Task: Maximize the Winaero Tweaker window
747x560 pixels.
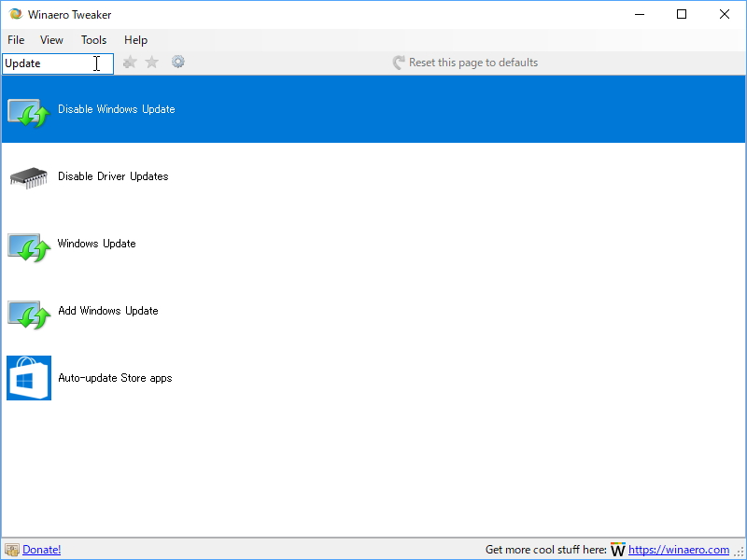Action: pyautogui.click(x=682, y=14)
